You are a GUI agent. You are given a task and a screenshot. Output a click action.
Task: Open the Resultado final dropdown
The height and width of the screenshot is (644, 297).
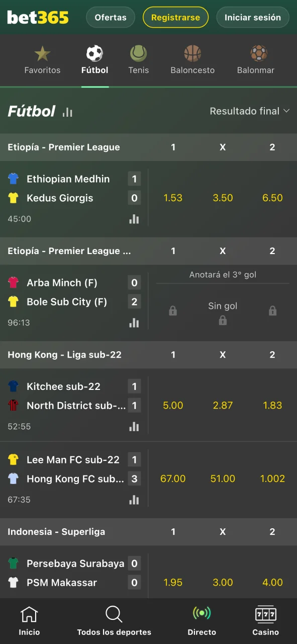[x=250, y=111]
